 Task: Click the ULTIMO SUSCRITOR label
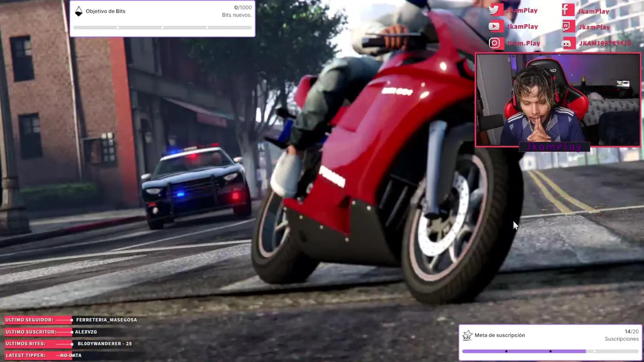(x=31, y=332)
